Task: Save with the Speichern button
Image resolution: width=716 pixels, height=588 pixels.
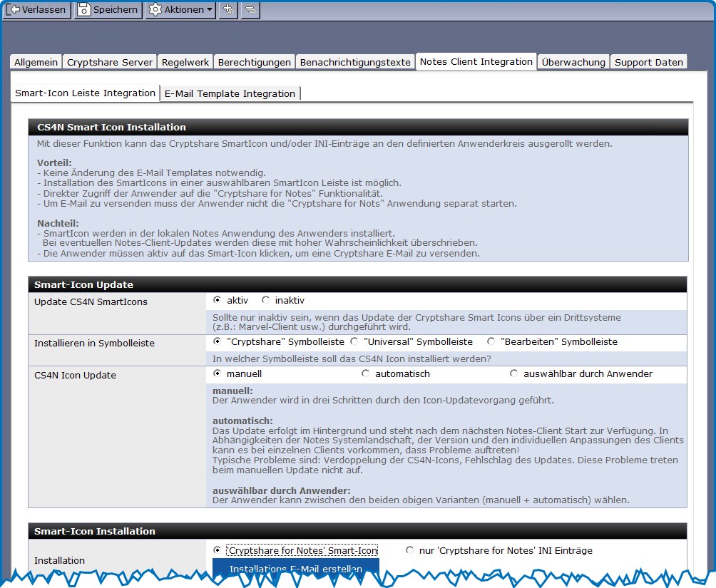Action: tap(108, 10)
